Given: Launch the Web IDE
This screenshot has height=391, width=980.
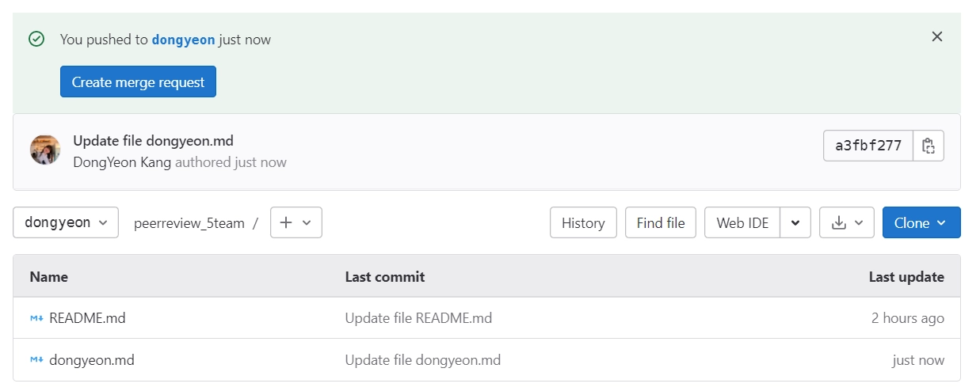Looking at the screenshot, I should [742, 223].
